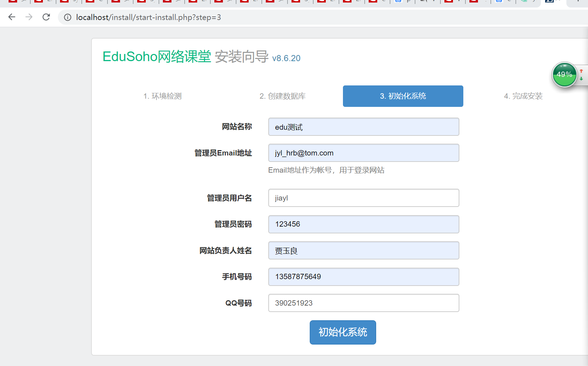
Task: Click the 管理员密码 label
Action: pos(233,224)
